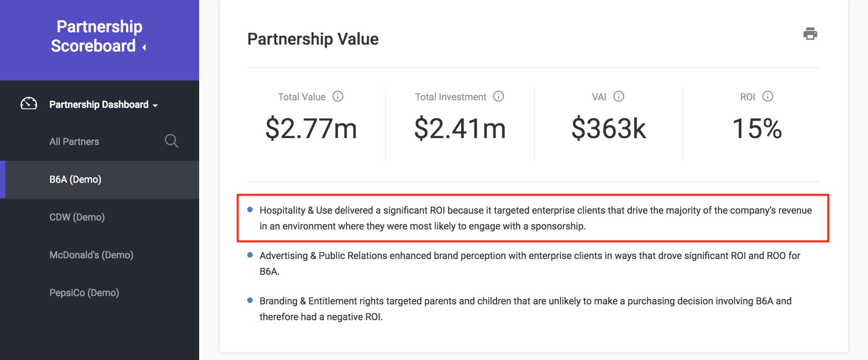Click the $2.77m Total Value figure
The width and height of the screenshot is (868, 360).
311,129
